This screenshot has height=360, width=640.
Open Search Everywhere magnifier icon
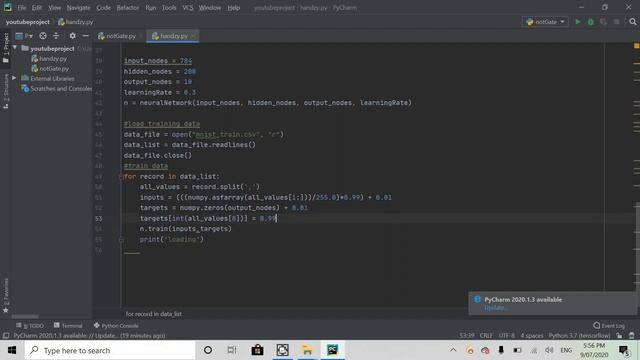click(x=633, y=22)
